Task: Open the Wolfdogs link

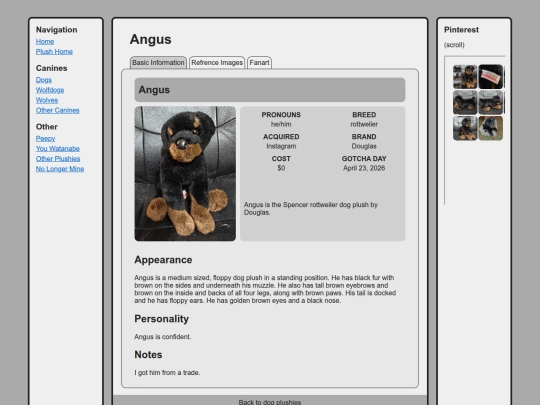Action: [x=50, y=90]
